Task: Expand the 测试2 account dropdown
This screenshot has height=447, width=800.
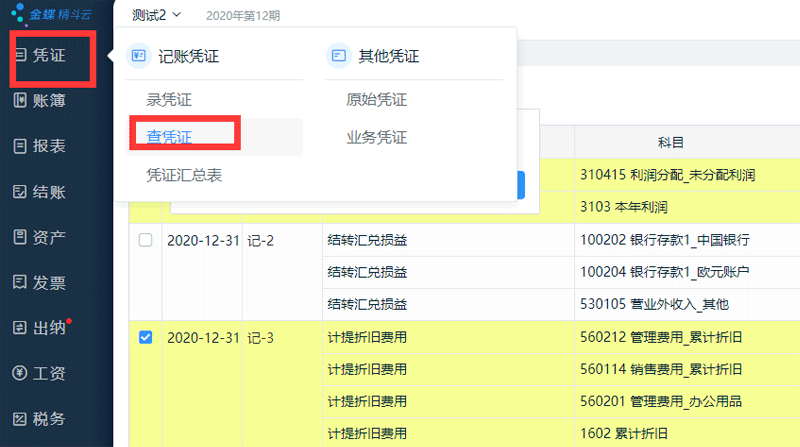Action: 156,15
